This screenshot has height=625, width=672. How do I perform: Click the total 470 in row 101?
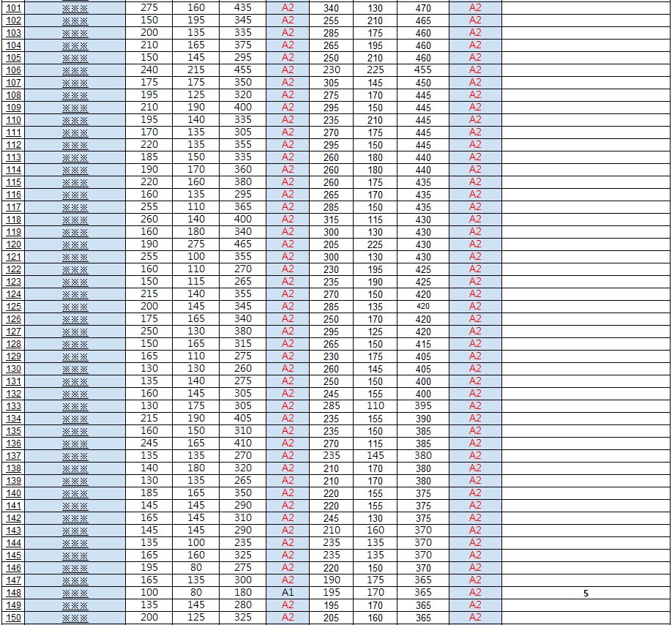pos(423,8)
